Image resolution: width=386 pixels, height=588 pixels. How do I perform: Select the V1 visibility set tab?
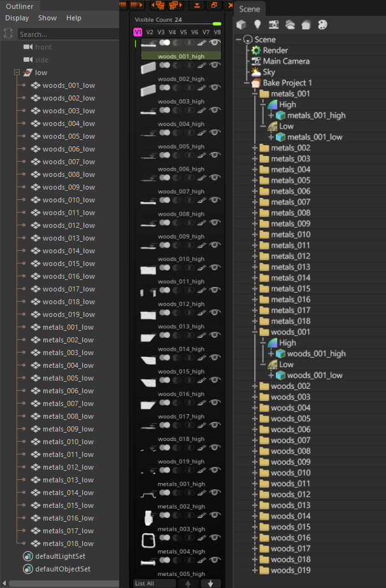(138, 32)
